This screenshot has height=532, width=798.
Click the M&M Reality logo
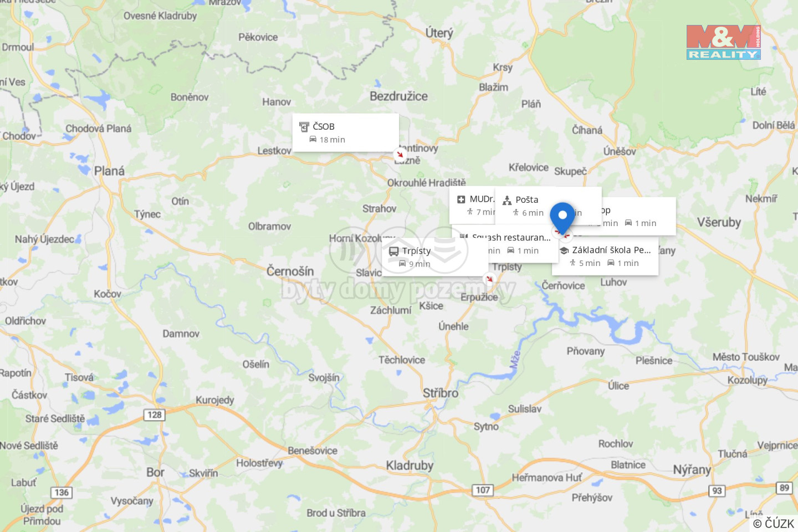[723, 42]
